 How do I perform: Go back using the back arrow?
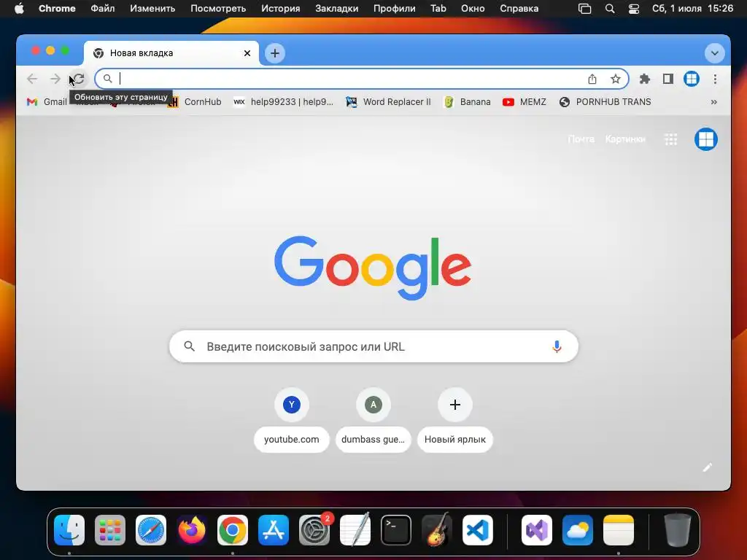click(32, 79)
